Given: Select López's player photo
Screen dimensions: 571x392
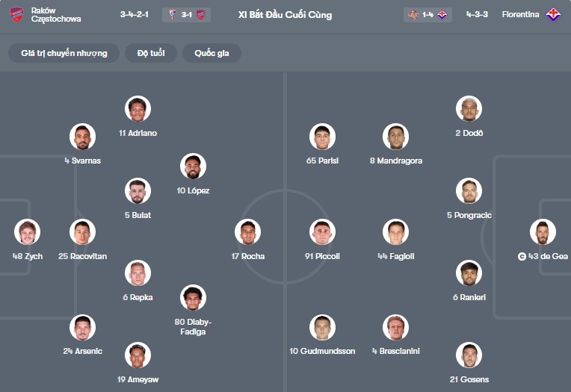Looking at the screenshot, I should pyautogui.click(x=193, y=167).
